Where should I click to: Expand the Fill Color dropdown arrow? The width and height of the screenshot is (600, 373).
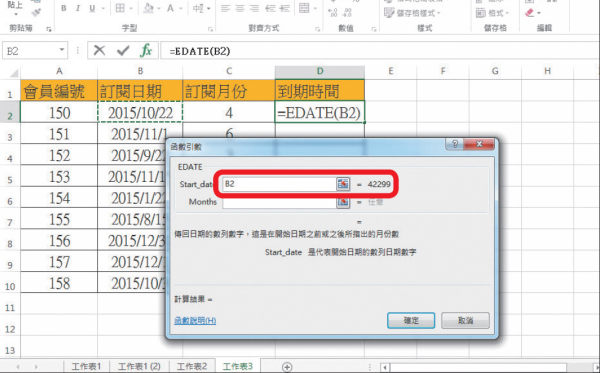click(159, 8)
